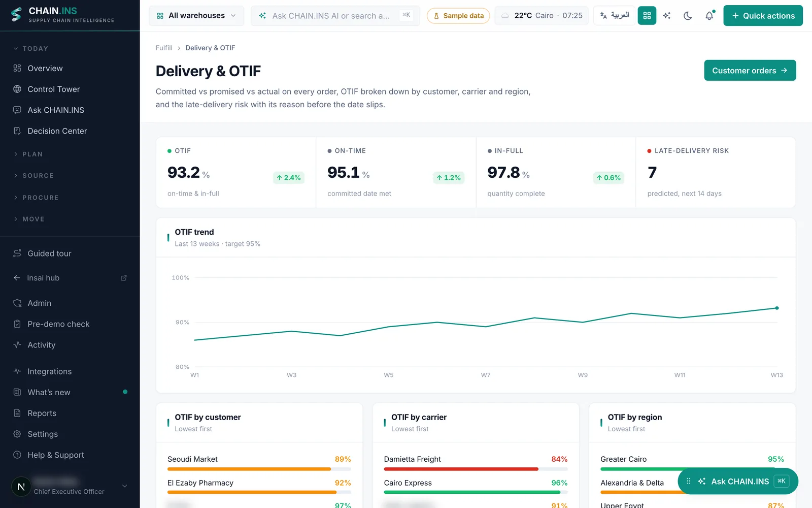Click the Seoudi Market progress bar
The image size is (812, 508).
point(259,469)
